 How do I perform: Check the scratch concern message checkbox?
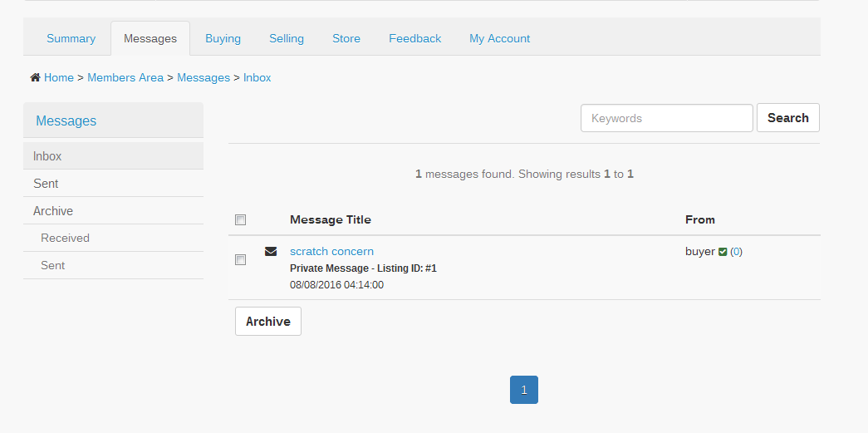click(x=241, y=260)
